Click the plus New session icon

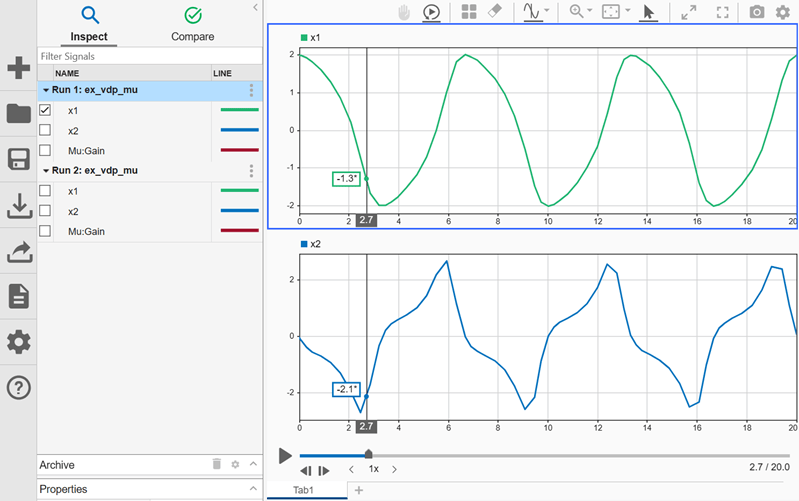tap(18, 68)
